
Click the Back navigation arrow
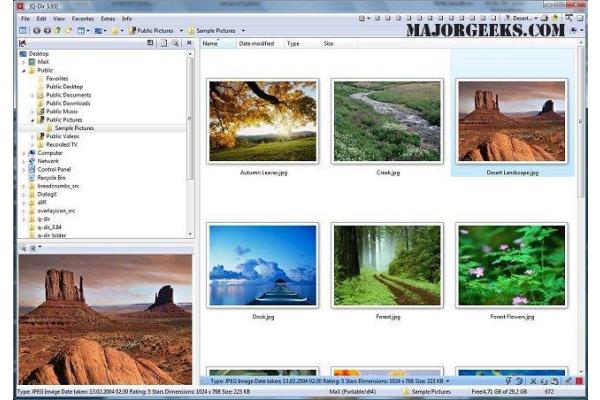(37, 31)
